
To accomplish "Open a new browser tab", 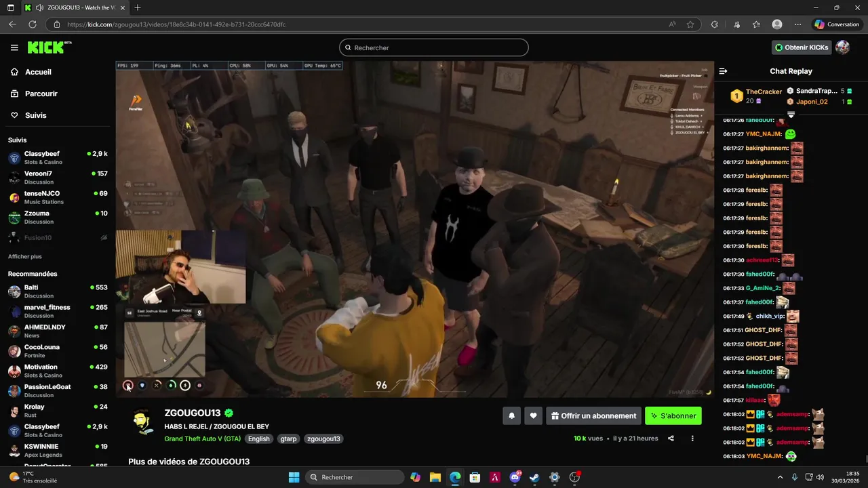I will [x=138, y=7].
